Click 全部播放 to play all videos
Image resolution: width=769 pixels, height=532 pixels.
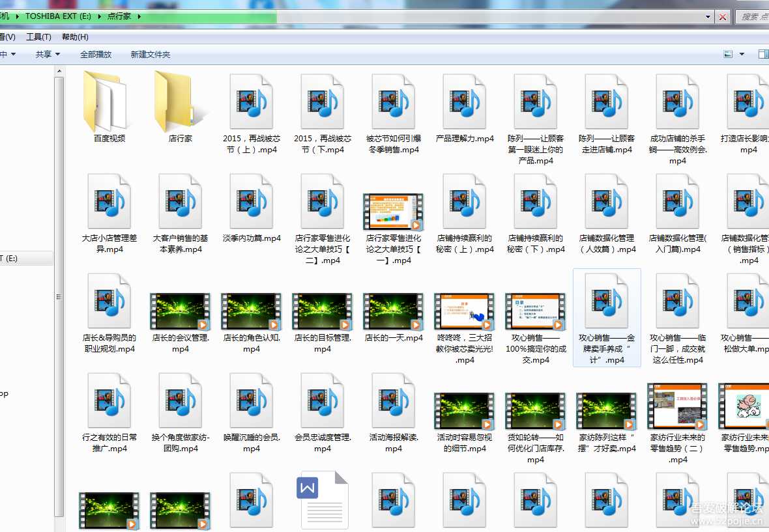click(x=94, y=54)
